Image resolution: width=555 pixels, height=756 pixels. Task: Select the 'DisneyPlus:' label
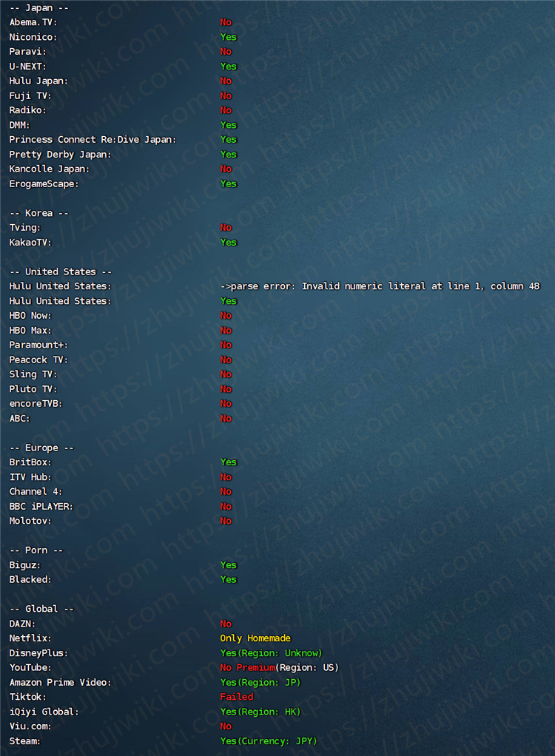38,653
